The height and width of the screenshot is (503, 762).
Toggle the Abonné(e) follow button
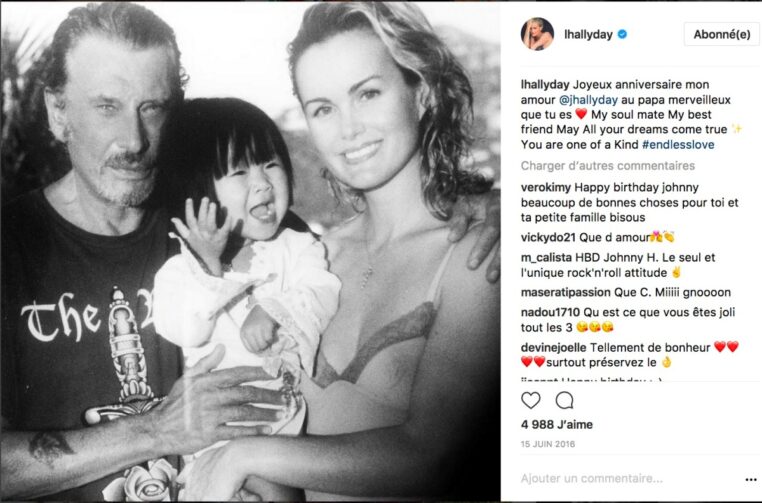722,35
